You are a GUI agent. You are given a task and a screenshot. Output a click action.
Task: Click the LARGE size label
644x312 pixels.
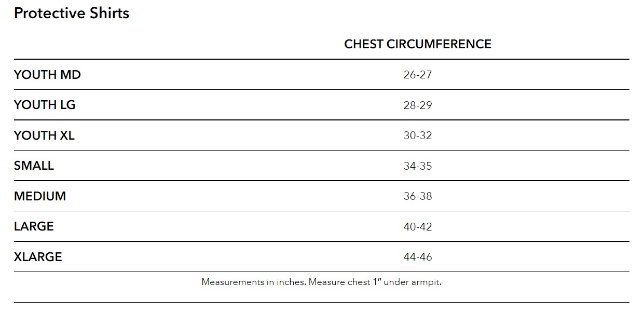click(34, 226)
